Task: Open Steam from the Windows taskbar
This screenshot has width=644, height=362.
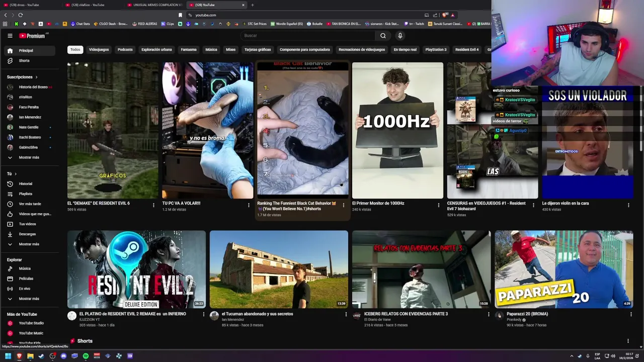Action: 41,356
